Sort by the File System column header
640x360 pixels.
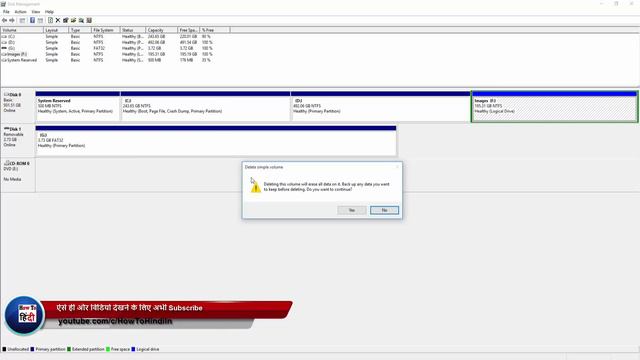pyautogui.click(x=106, y=30)
